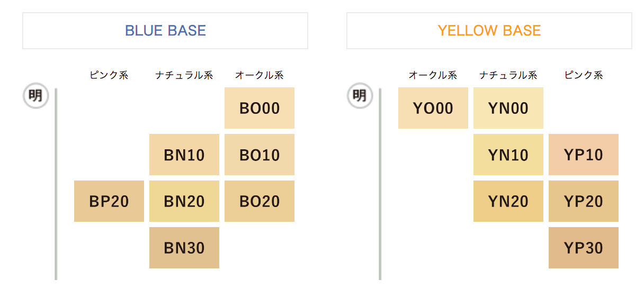Choose the YP30 darkest pink swatch

(584, 248)
